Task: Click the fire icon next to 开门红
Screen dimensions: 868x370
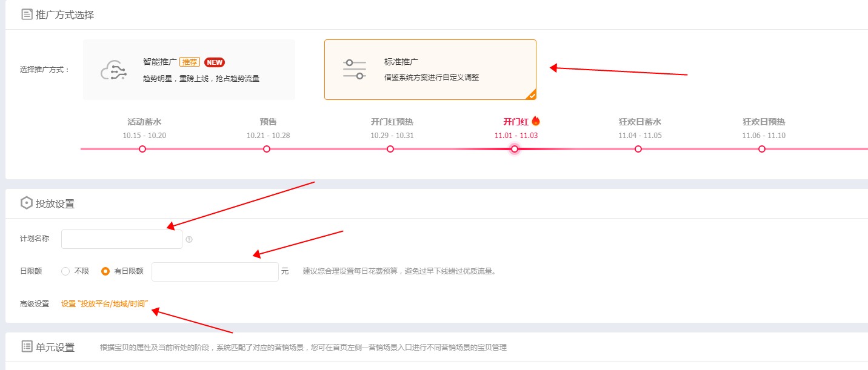Action: 537,121
